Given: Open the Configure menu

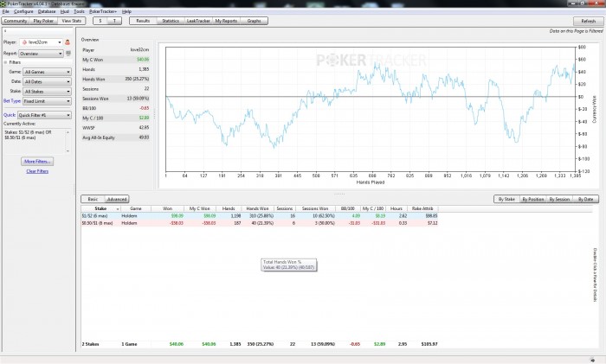Looking at the screenshot, I should pyautogui.click(x=23, y=11).
